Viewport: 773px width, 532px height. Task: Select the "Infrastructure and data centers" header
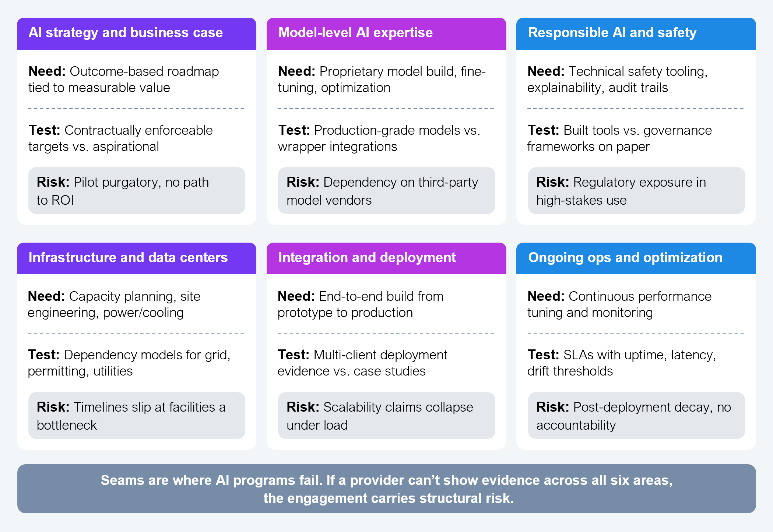point(136,258)
